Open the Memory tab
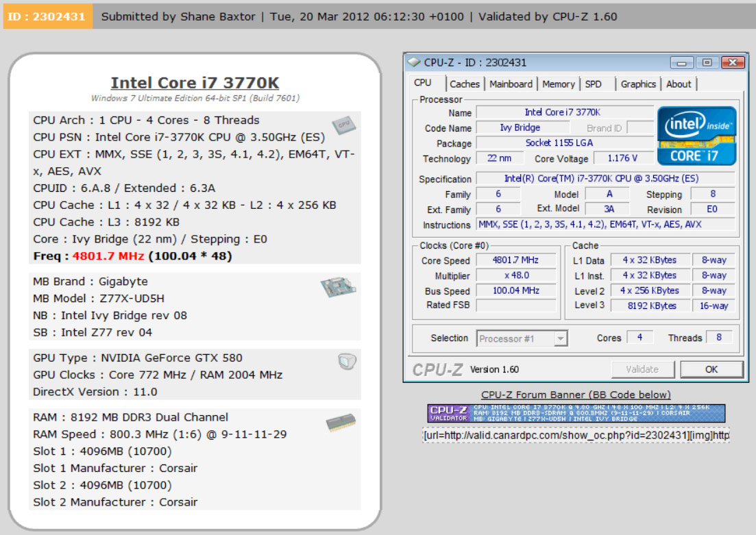This screenshot has width=756, height=535. click(x=559, y=84)
